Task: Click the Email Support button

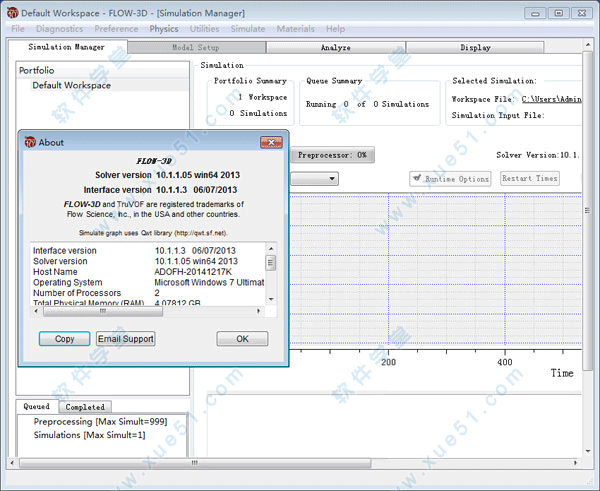Action: pyautogui.click(x=126, y=339)
